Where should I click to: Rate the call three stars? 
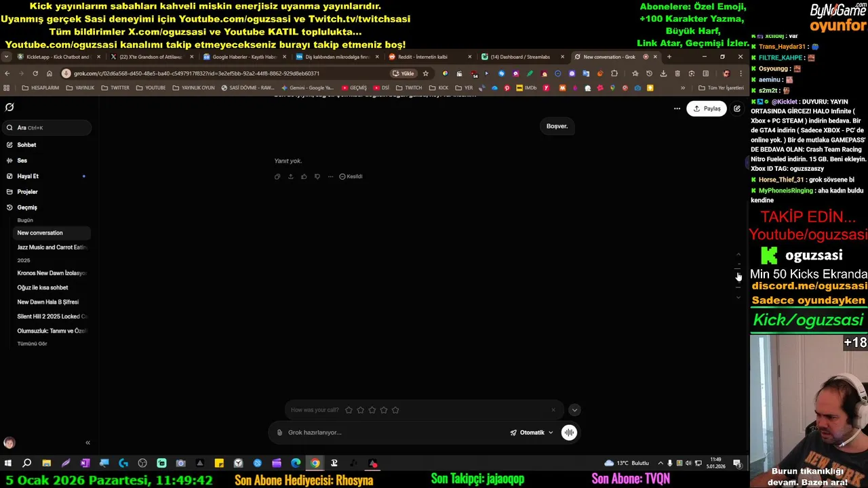[x=372, y=410]
